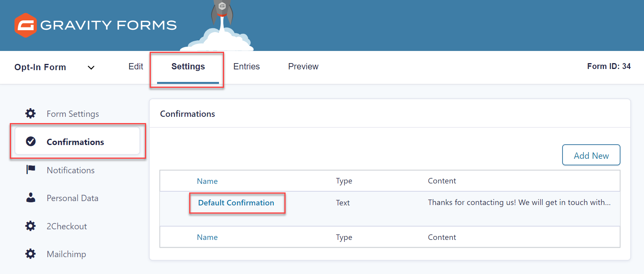Image resolution: width=644 pixels, height=274 pixels.
Task: Click the Content column header
Action: click(442, 181)
